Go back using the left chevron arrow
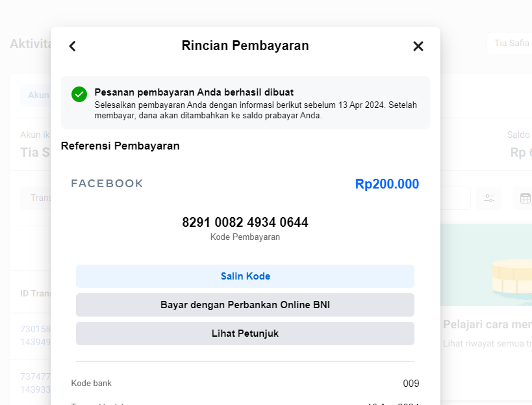532x405 pixels. click(x=72, y=46)
